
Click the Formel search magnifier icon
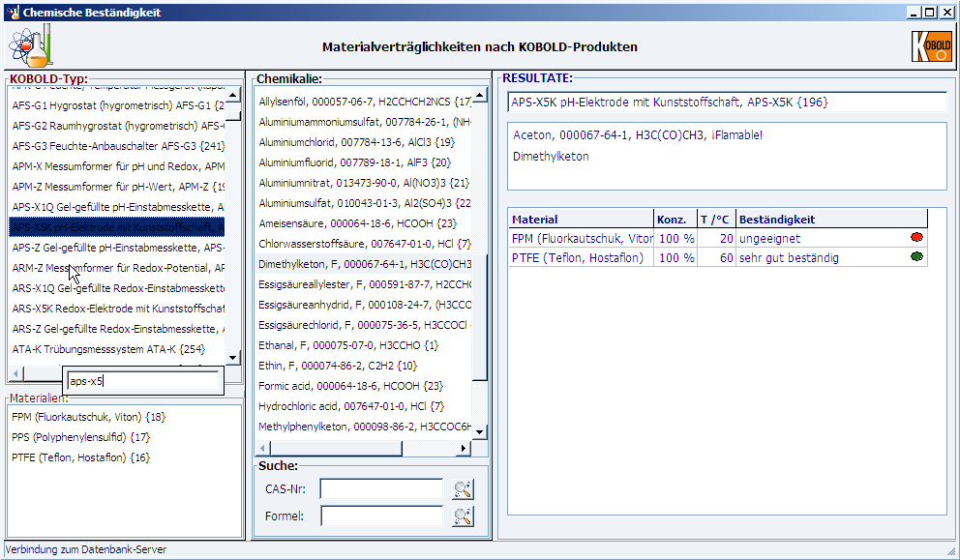tap(464, 516)
